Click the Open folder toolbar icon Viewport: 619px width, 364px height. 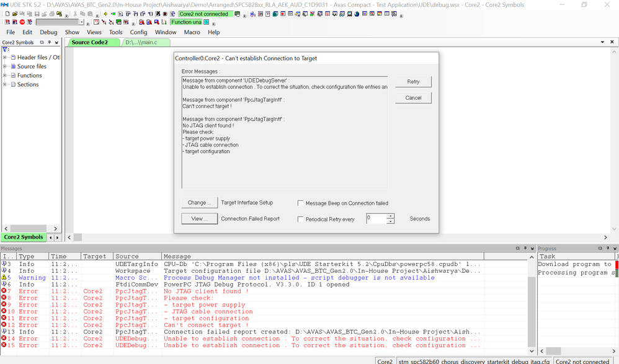pyautogui.click(x=15, y=14)
